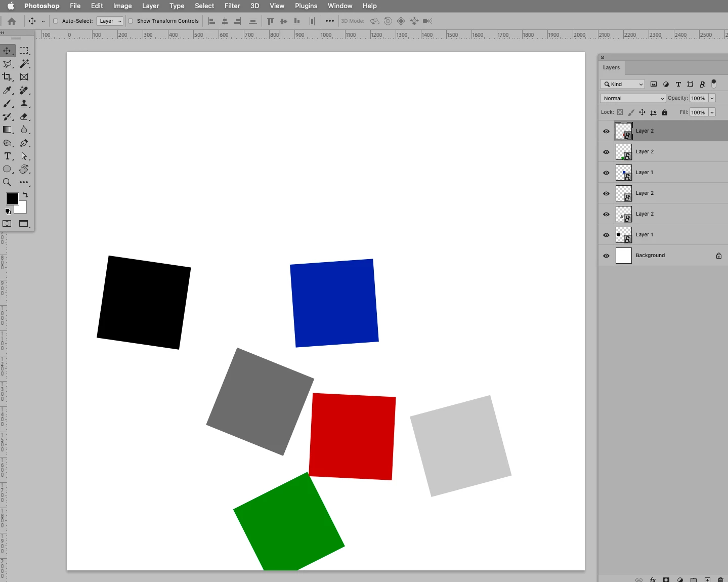This screenshot has height=582, width=728.
Task: Activate the Horizontal Type tool
Action: click(7, 156)
